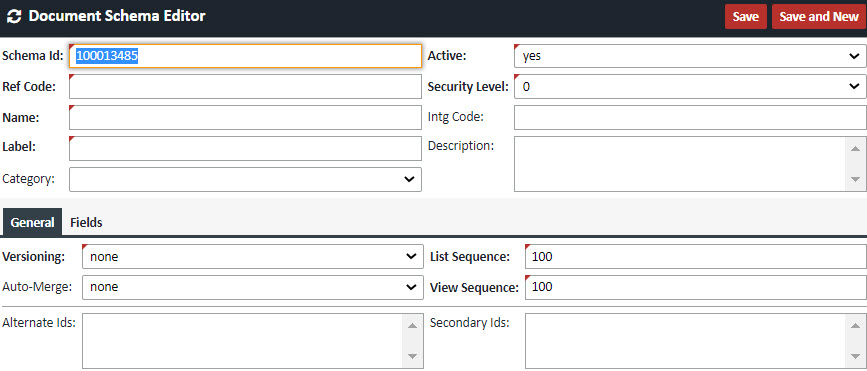Click the List Sequence label
Viewport: 867px width, 371px height.
(x=469, y=257)
